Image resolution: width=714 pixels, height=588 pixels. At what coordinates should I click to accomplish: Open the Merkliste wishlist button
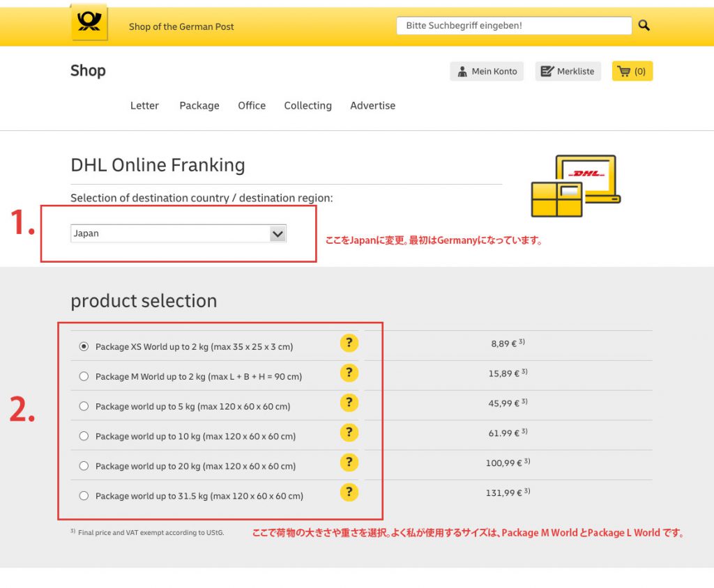pyautogui.click(x=568, y=72)
